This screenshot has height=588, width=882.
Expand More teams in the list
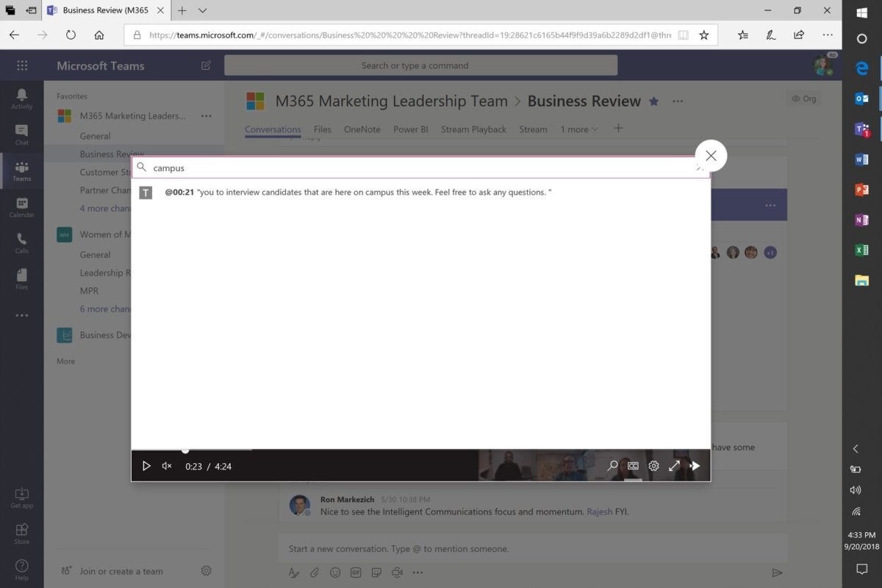(x=66, y=362)
